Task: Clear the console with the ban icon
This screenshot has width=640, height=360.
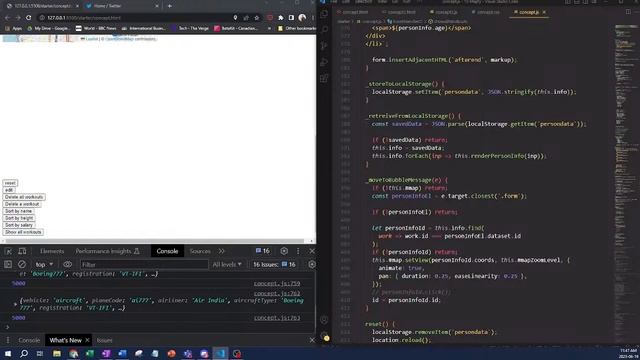Action: pyautogui.click(x=22, y=264)
